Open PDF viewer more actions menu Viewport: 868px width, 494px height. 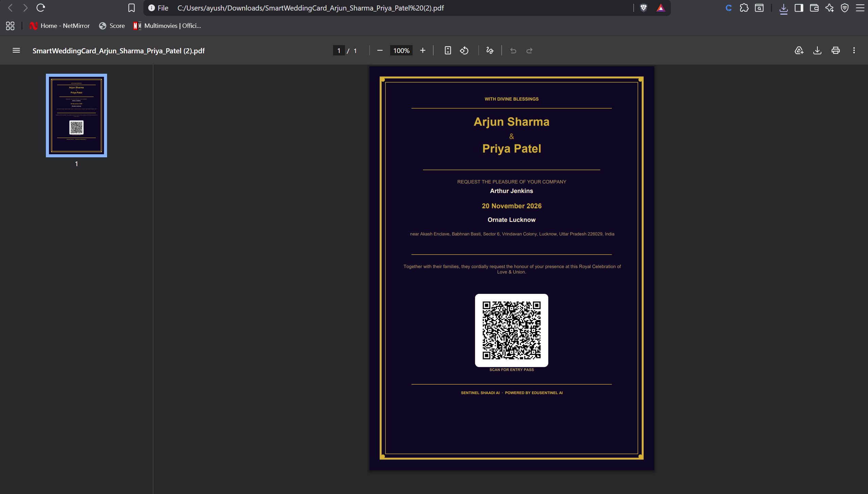[854, 51]
